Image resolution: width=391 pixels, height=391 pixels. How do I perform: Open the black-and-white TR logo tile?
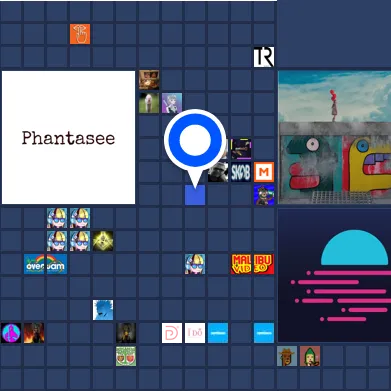tap(264, 57)
